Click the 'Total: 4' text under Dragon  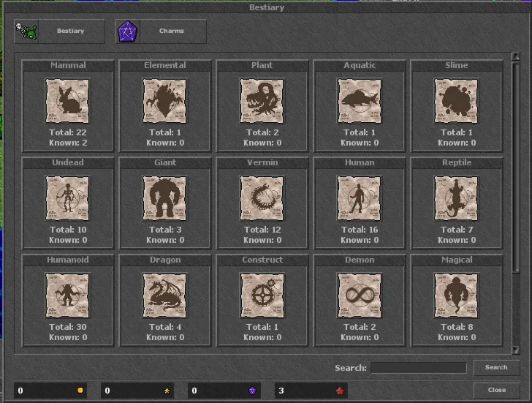click(x=165, y=327)
